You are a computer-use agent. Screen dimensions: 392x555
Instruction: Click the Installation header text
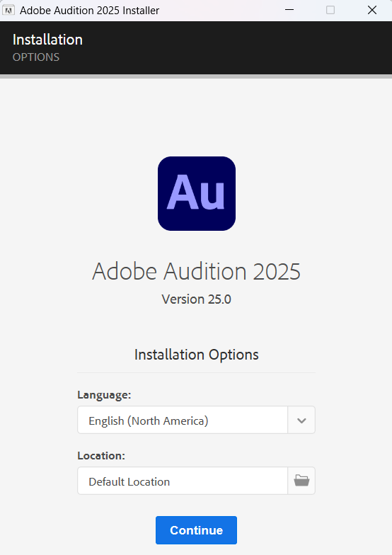[47, 40]
